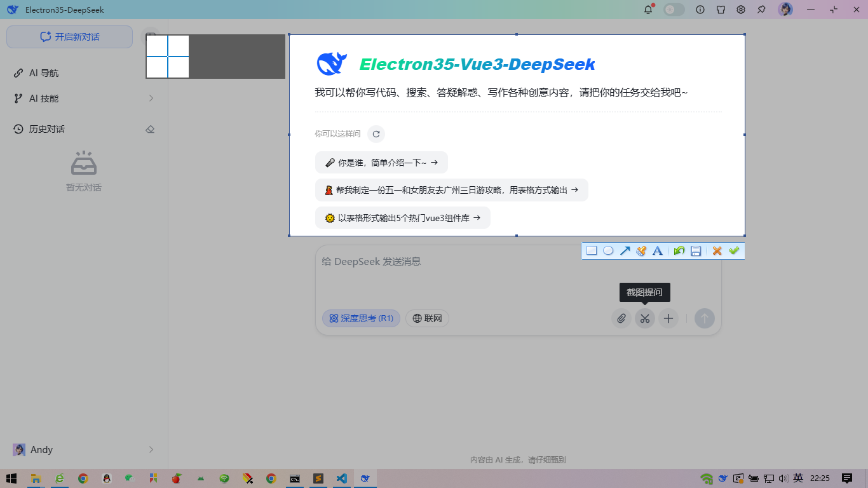Click suggestion 你是谁，简单介绍一下~
This screenshot has width=868, height=488.
click(381, 162)
